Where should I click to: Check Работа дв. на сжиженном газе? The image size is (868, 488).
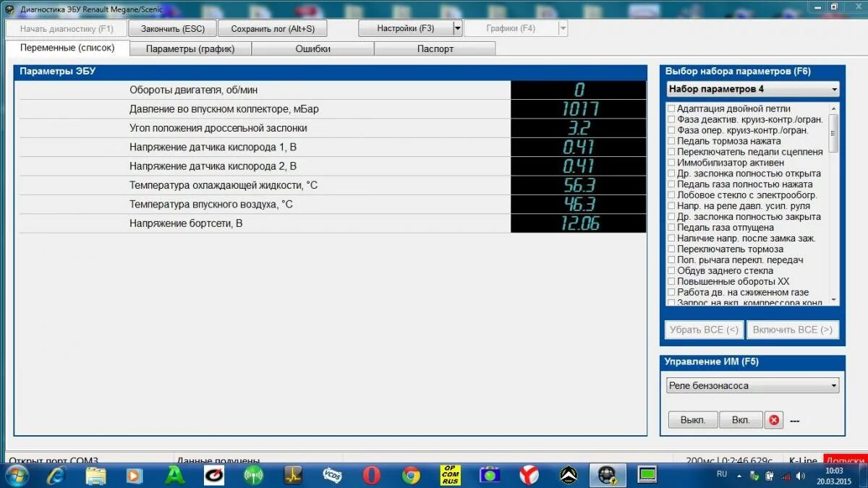(671, 292)
